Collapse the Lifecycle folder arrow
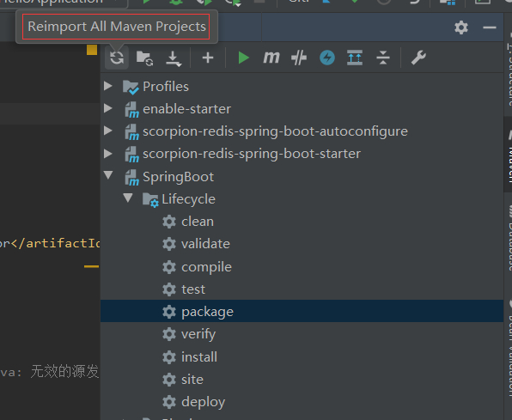Viewport: 512px width, 420px height. (128, 198)
